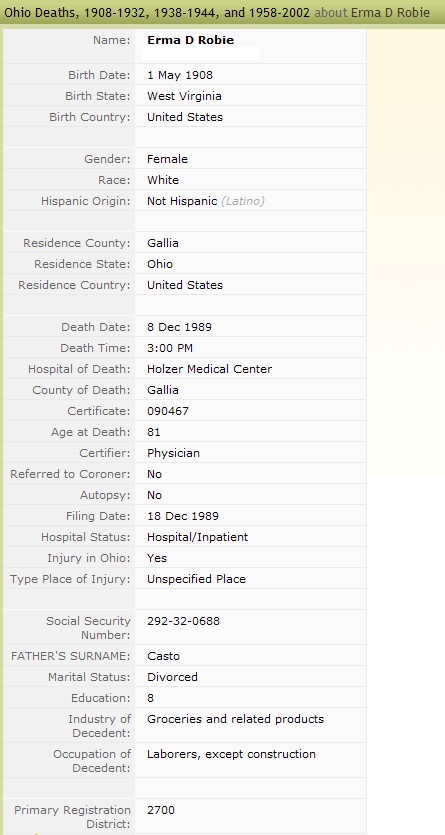The image size is (445, 835).
Task: Select the Social Security Number value
Action: (183, 621)
